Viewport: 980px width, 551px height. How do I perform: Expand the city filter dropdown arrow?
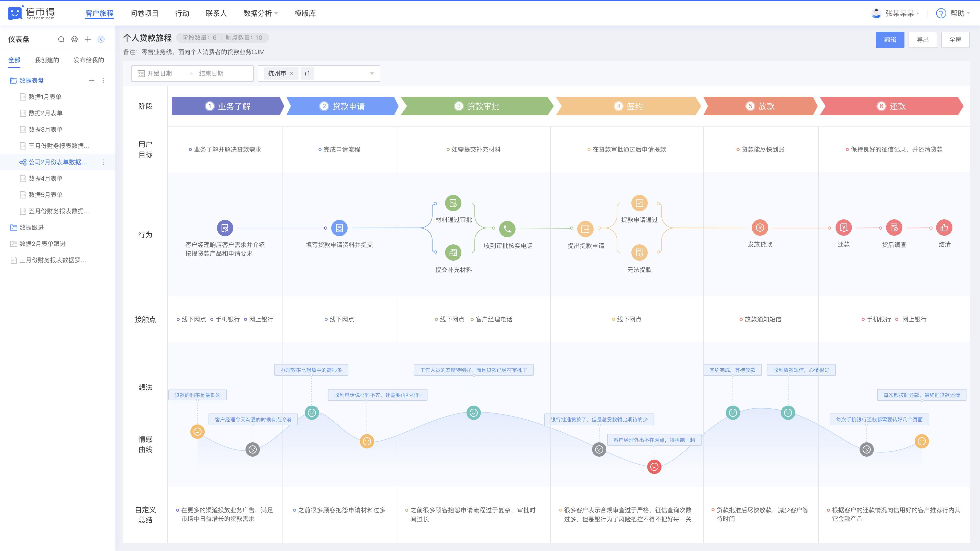[x=372, y=73]
